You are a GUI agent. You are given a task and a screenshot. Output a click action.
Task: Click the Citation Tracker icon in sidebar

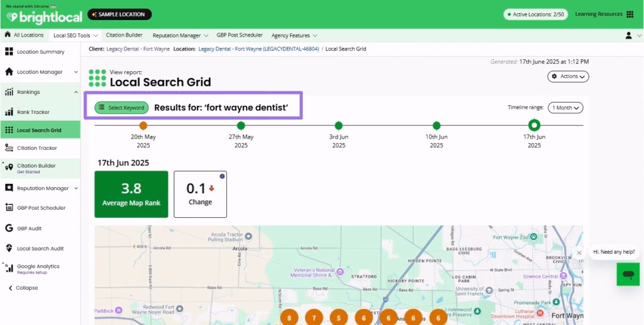click(9, 148)
